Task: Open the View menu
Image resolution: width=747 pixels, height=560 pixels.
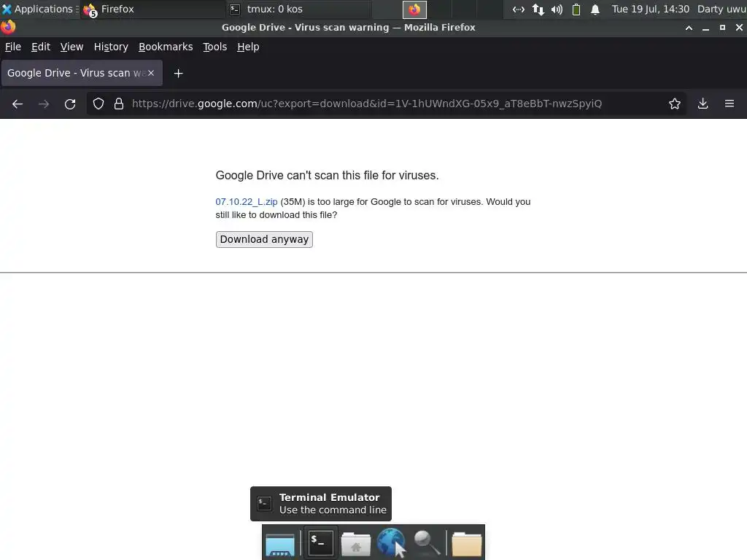Action: click(71, 47)
